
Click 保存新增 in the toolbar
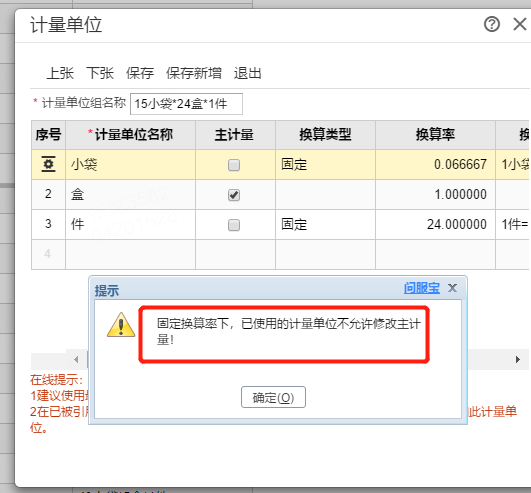coord(194,73)
